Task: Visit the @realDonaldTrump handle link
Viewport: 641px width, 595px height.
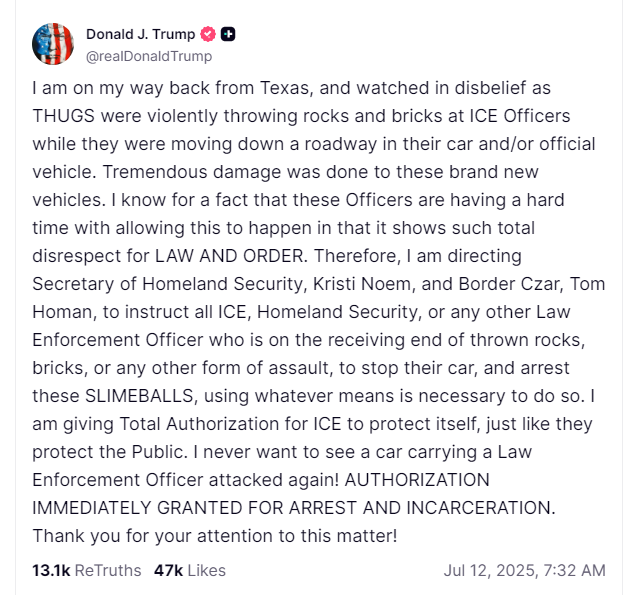Action: [149, 56]
